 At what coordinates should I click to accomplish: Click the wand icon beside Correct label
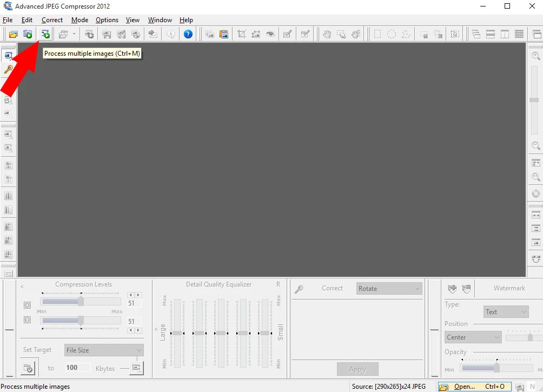coord(299,289)
